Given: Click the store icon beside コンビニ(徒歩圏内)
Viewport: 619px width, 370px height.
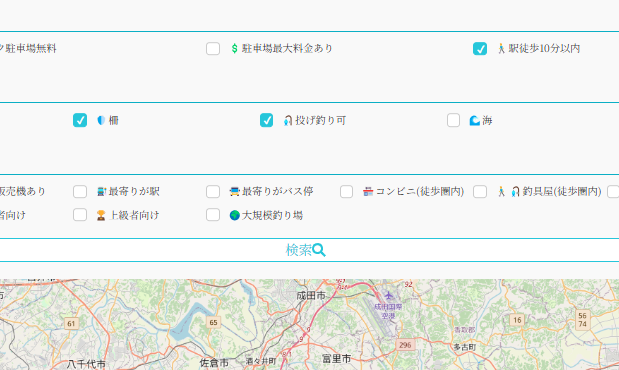Looking at the screenshot, I should [368, 192].
